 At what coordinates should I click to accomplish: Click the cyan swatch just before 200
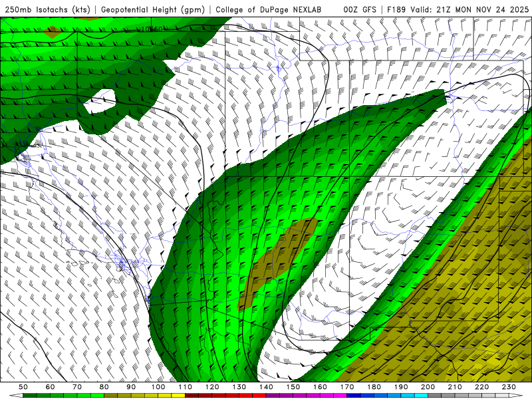click(421, 396)
